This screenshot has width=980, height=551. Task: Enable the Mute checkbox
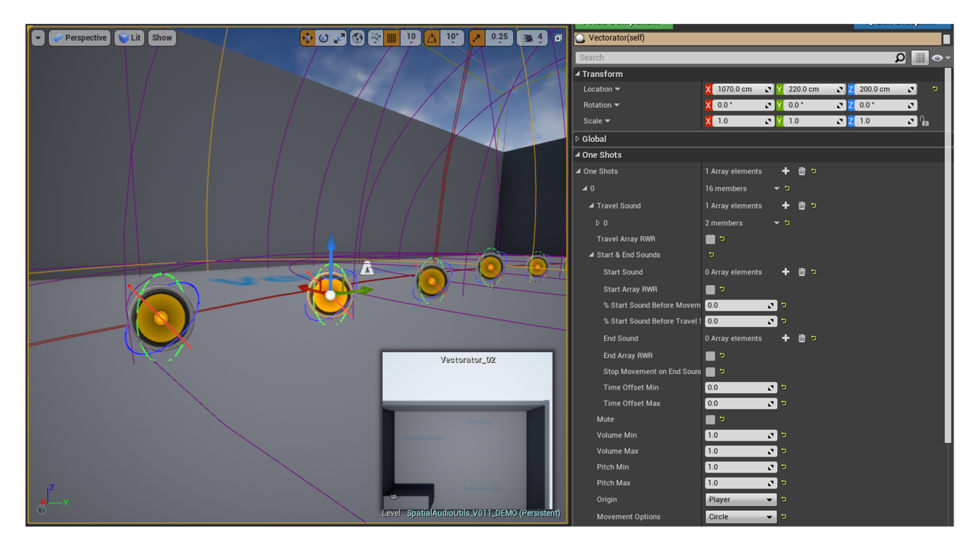point(710,419)
